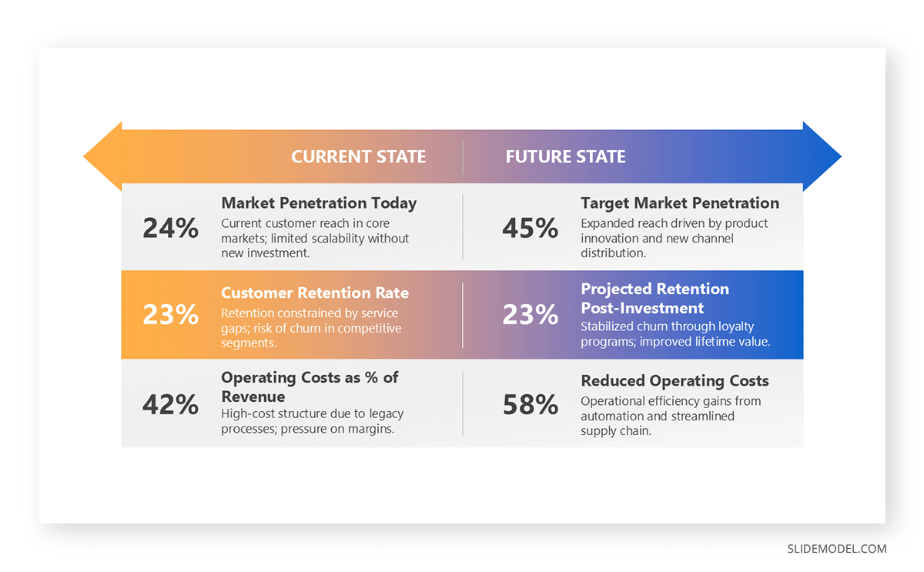Select the Target Market Penetration title
This screenshot has height=572, width=924.
pos(679,203)
